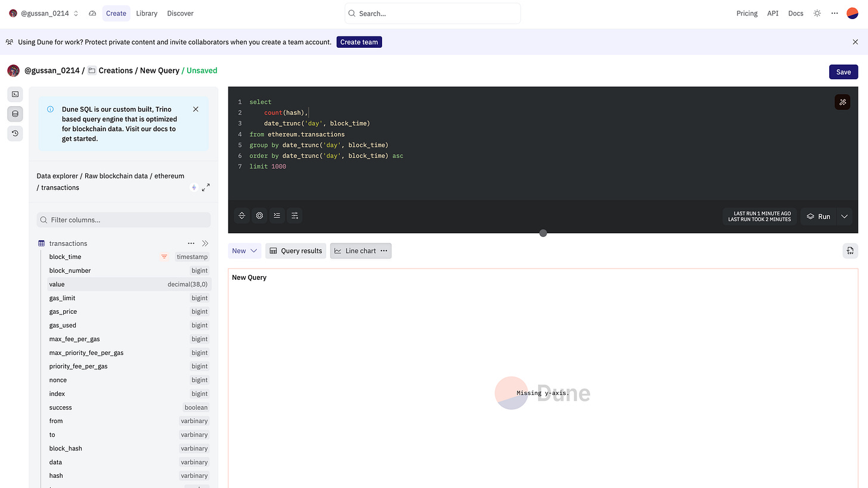Click the success column row
The image size is (868, 488).
coord(129,408)
